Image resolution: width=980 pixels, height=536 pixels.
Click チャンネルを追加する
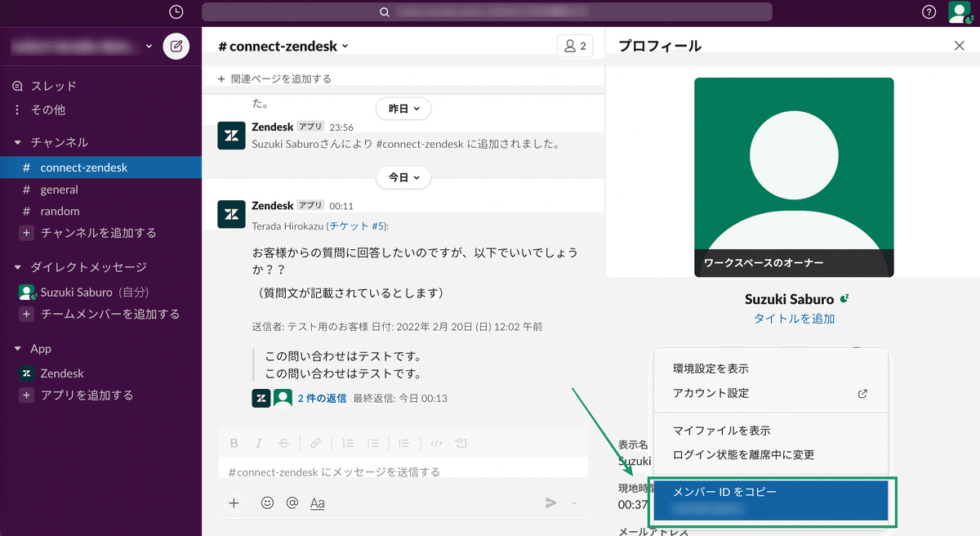coord(98,233)
